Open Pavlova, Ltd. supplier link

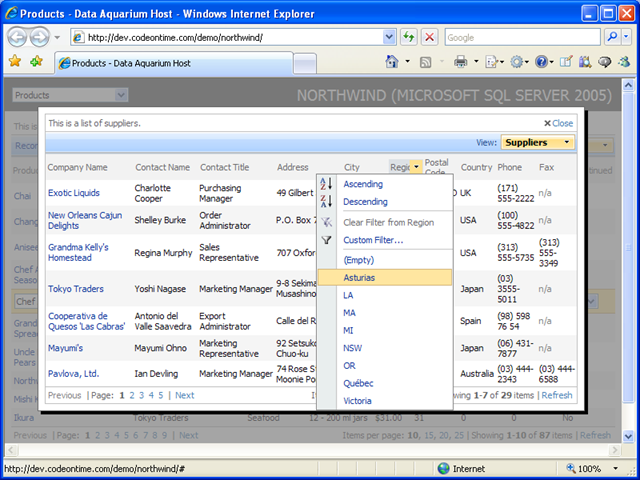coord(73,373)
